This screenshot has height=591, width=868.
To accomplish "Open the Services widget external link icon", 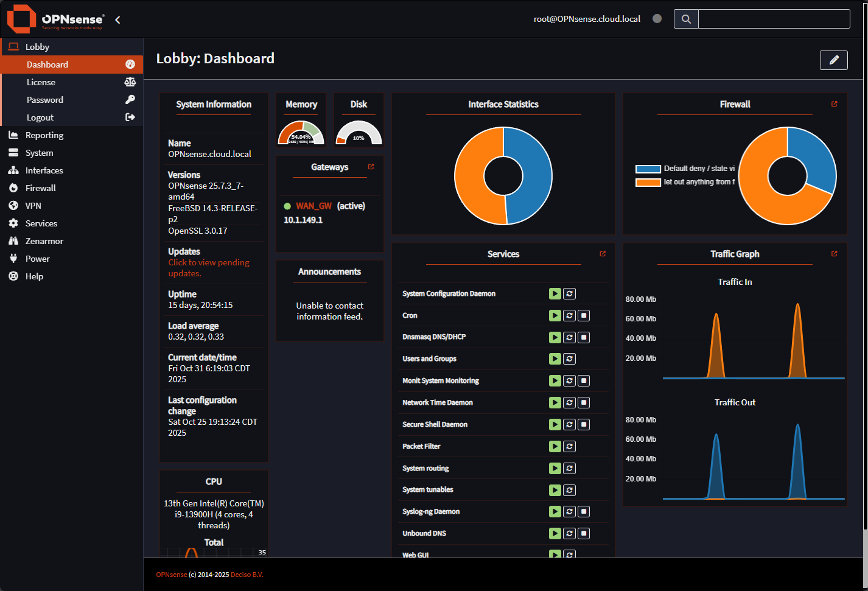I will [603, 254].
